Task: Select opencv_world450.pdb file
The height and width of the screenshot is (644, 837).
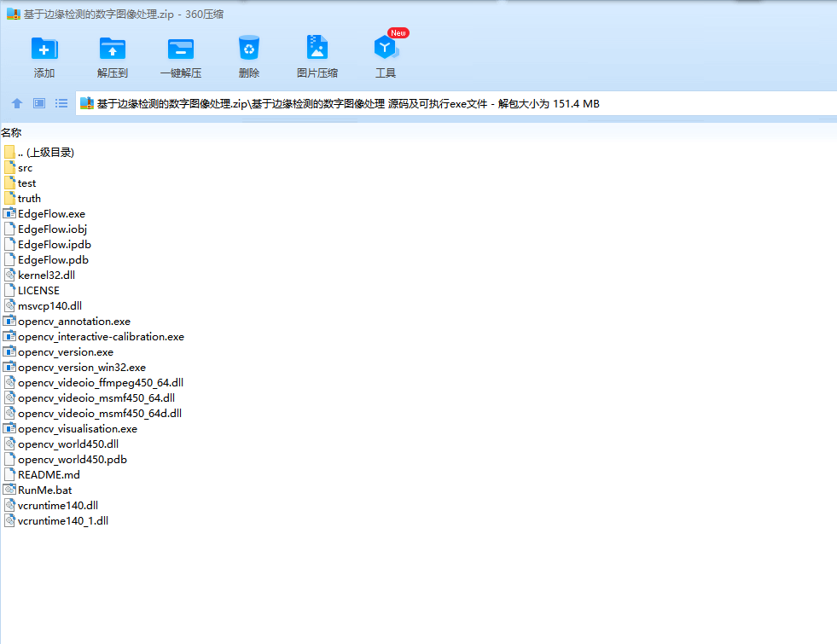Action: tap(66, 460)
